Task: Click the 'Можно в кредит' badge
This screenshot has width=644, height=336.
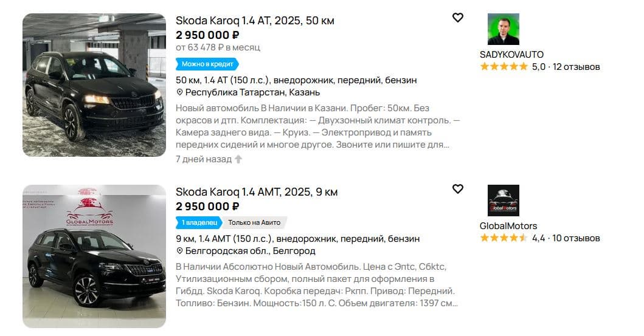Action: (207, 64)
